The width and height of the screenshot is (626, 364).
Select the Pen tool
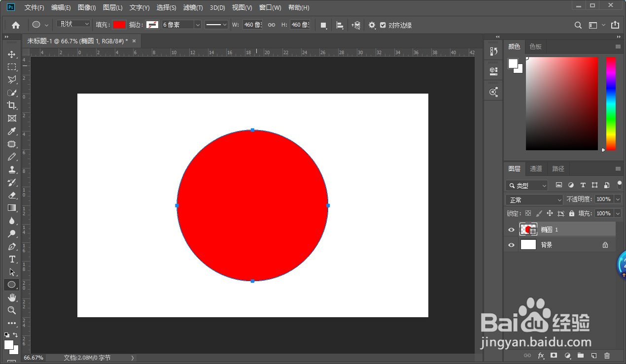pyautogui.click(x=12, y=246)
